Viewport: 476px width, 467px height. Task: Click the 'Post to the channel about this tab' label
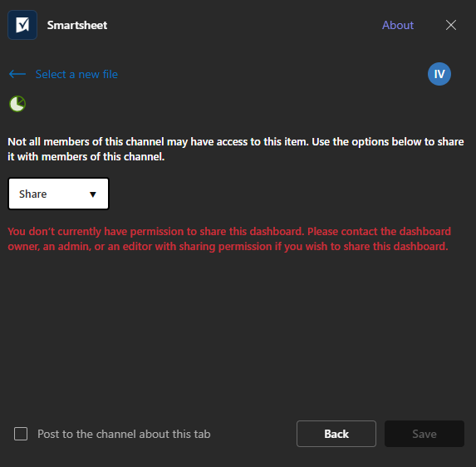124,434
